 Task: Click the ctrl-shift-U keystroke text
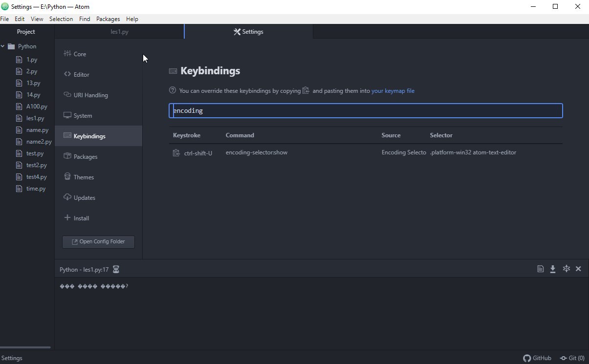(198, 153)
